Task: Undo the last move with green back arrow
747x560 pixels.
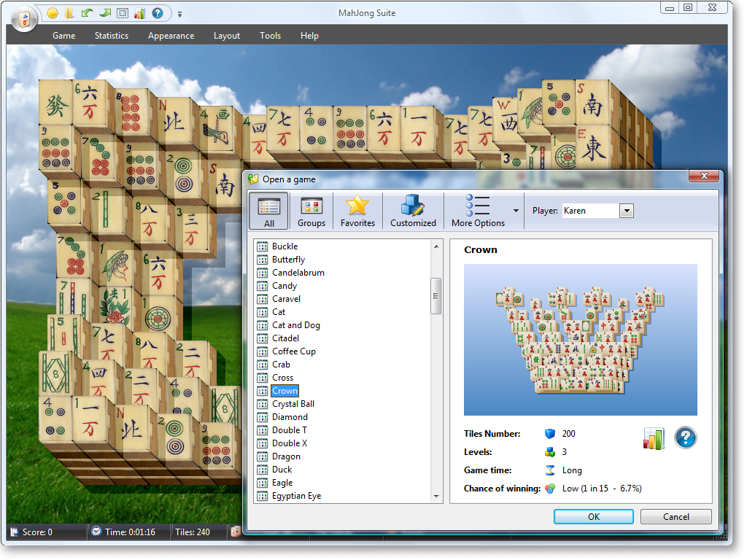Action: [x=88, y=13]
